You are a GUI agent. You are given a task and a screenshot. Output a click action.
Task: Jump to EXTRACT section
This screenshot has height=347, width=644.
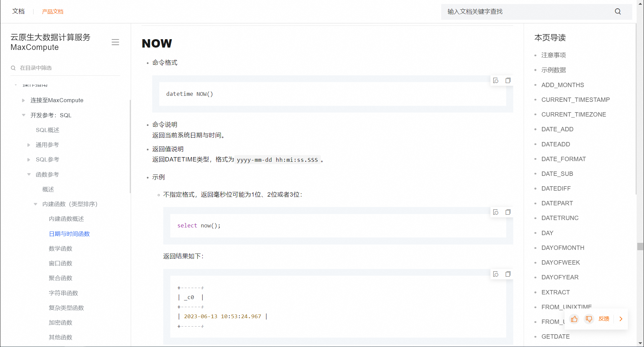click(555, 292)
